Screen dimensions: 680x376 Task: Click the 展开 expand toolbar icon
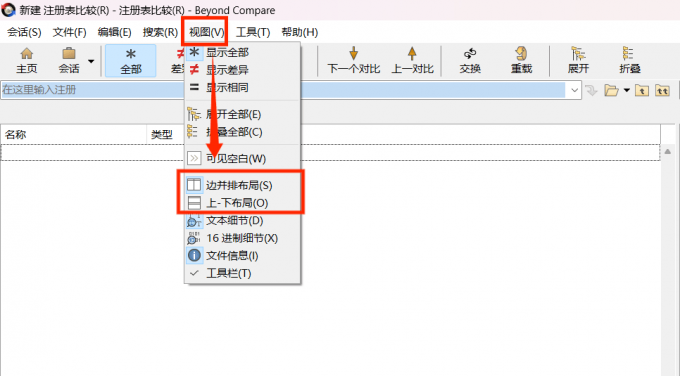(x=578, y=61)
